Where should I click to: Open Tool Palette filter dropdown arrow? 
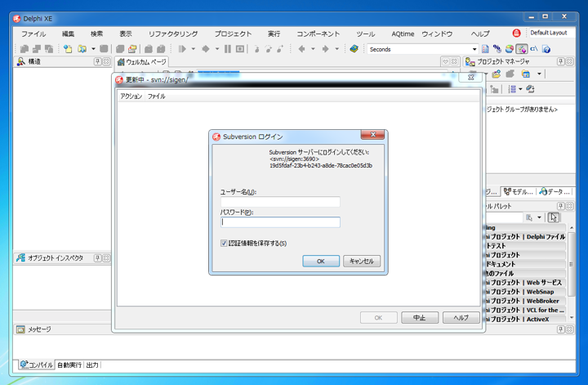pos(539,217)
